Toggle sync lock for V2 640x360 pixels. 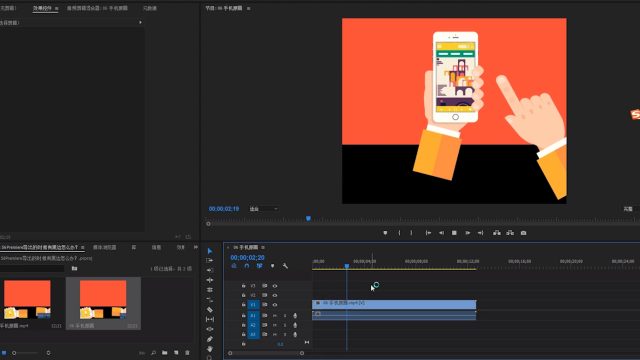[264, 295]
